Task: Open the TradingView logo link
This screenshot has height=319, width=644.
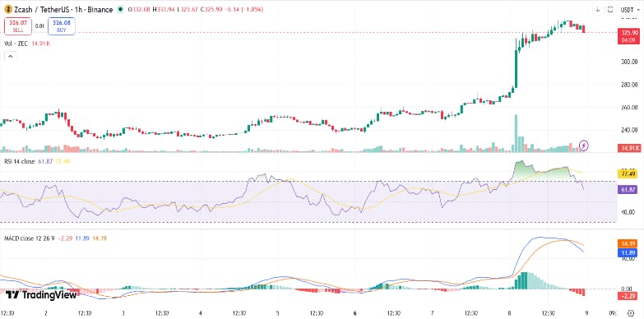Action: point(41,294)
